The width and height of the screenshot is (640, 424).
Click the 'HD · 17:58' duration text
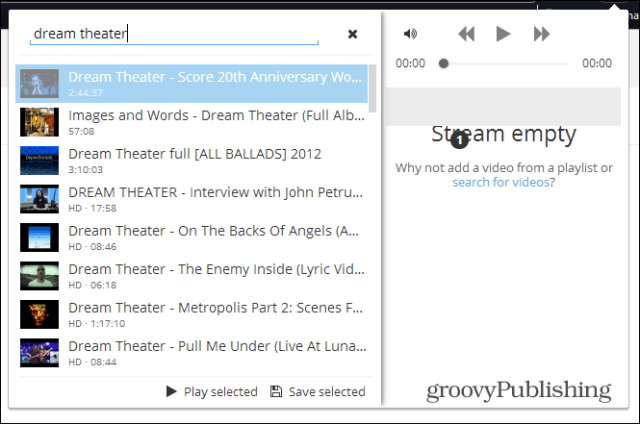click(92, 208)
